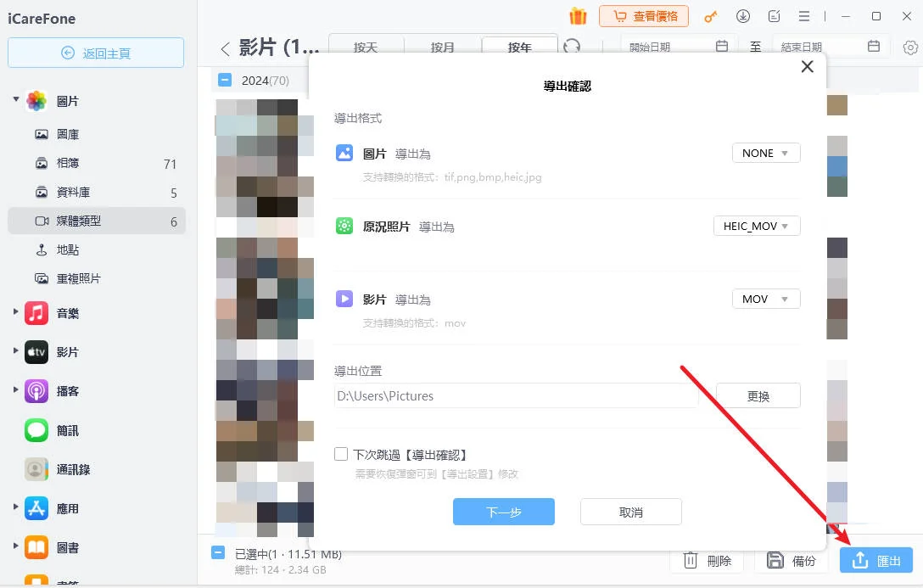Viewport: 923px width, 588px height.
Task: Close the 導出確認 dialog
Action: click(x=808, y=66)
